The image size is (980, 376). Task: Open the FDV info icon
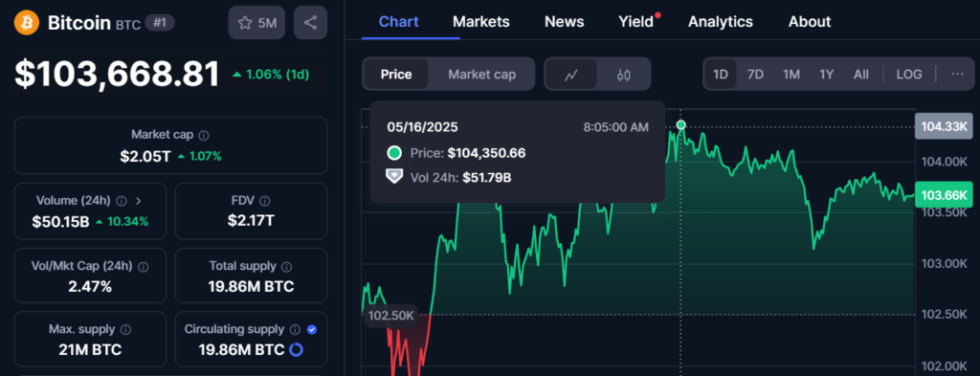click(265, 201)
